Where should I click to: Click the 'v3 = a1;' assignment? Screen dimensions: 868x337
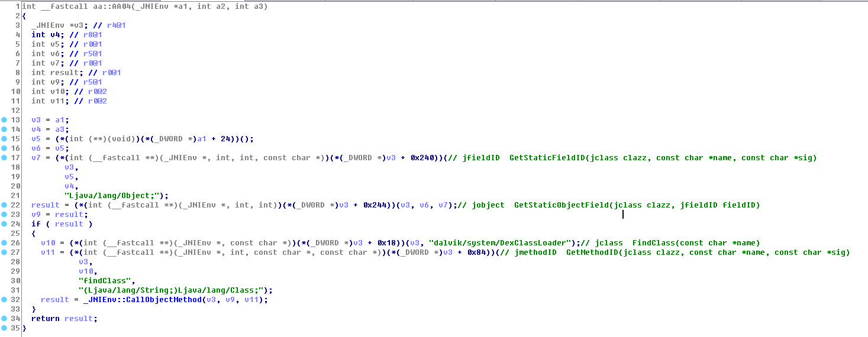(x=50, y=120)
